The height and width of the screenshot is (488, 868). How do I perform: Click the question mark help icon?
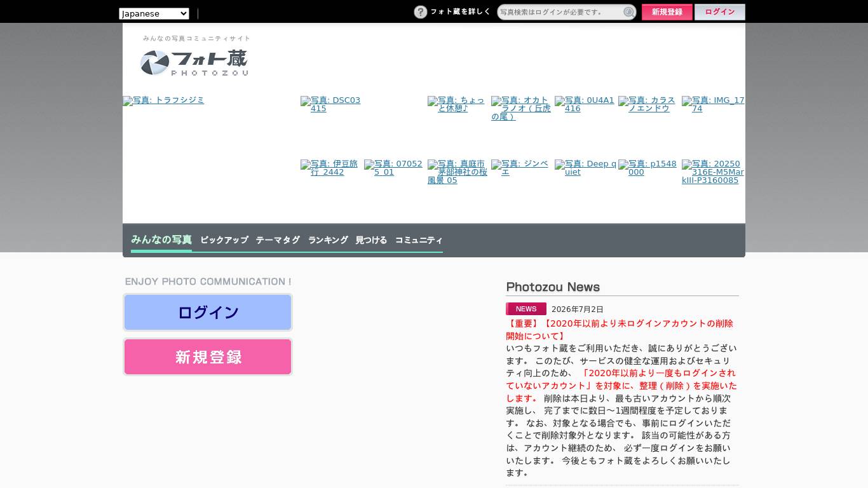[x=421, y=12]
